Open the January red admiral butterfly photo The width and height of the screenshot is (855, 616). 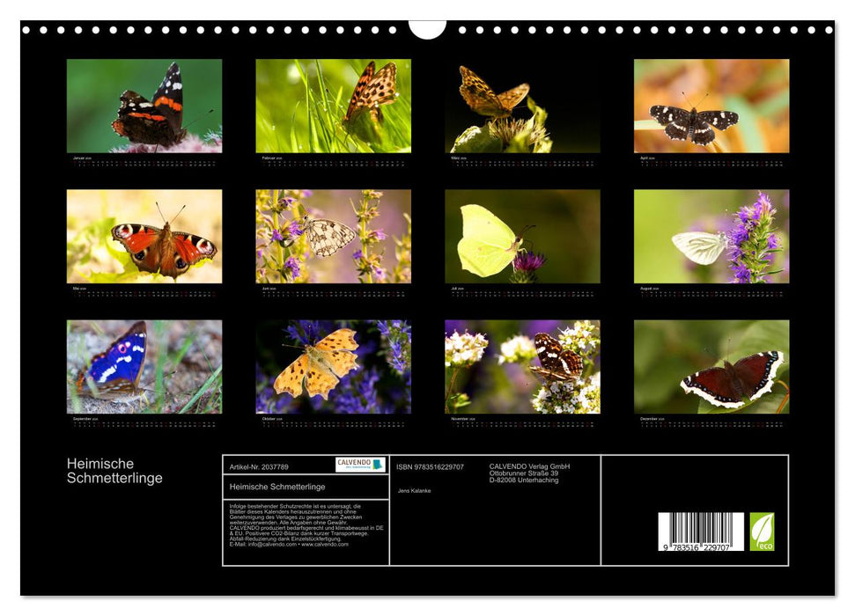tap(144, 106)
